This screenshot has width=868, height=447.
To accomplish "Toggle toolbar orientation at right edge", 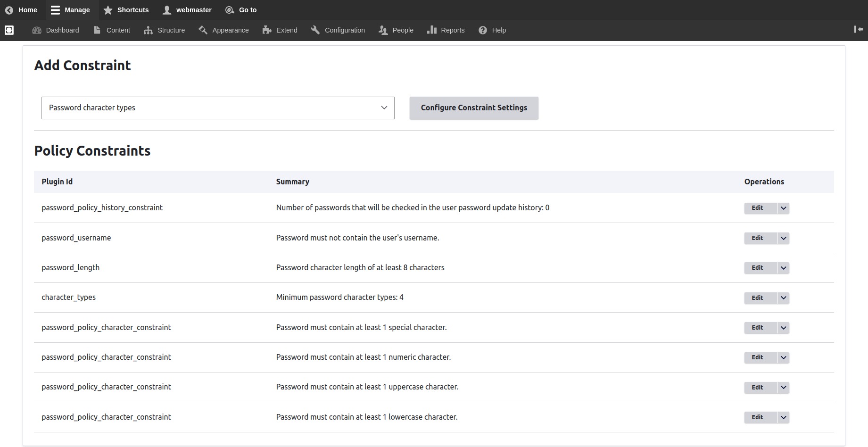I will pos(859,30).
